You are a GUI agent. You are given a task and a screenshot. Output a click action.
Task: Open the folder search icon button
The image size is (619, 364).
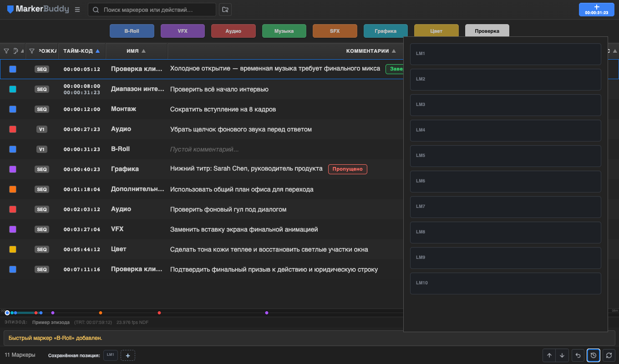click(225, 10)
